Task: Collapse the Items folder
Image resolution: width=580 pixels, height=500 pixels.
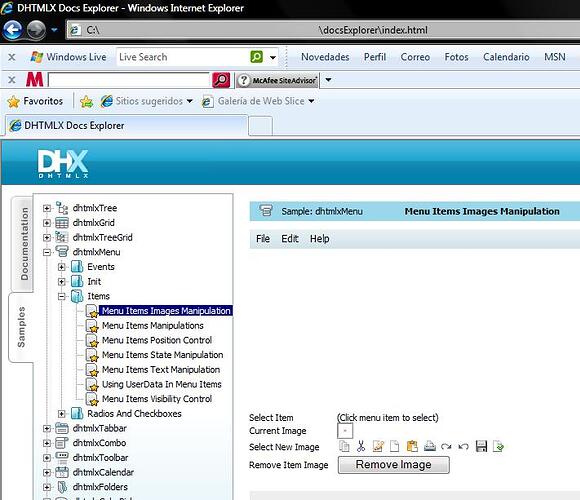Action: point(62,296)
